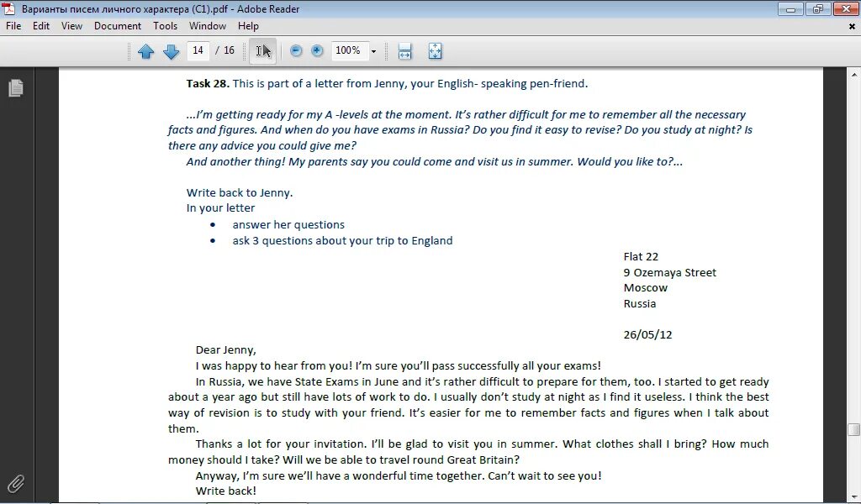Open the Tools menu
This screenshot has height=504, width=861.
[x=166, y=26]
